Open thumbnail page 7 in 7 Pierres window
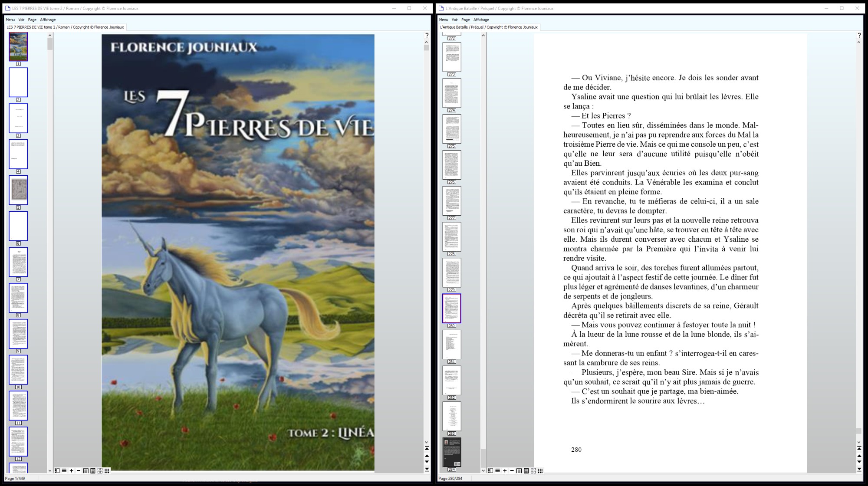Screen dimensions: 868x486 pos(18,262)
